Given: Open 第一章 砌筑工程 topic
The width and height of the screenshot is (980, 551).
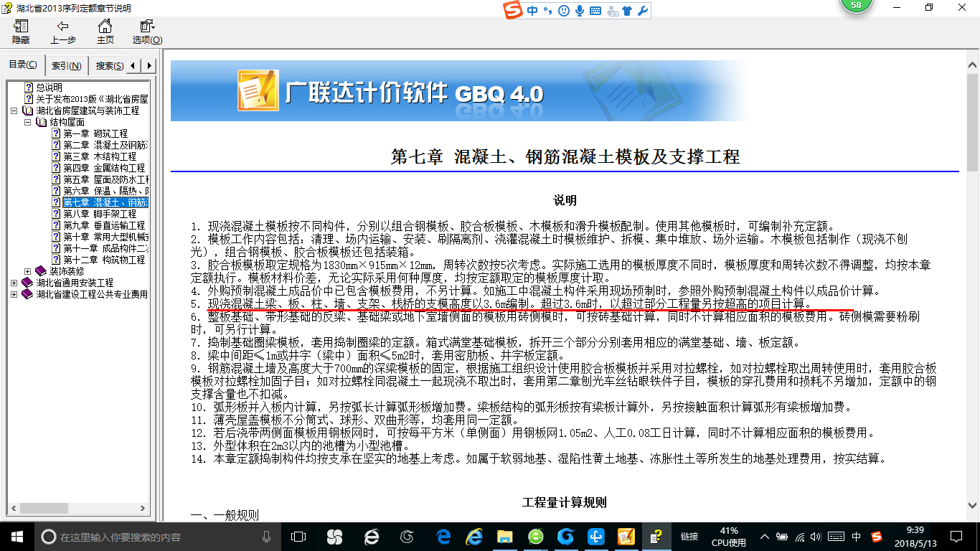Looking at the screenshot, I should [x=95, y=133].
